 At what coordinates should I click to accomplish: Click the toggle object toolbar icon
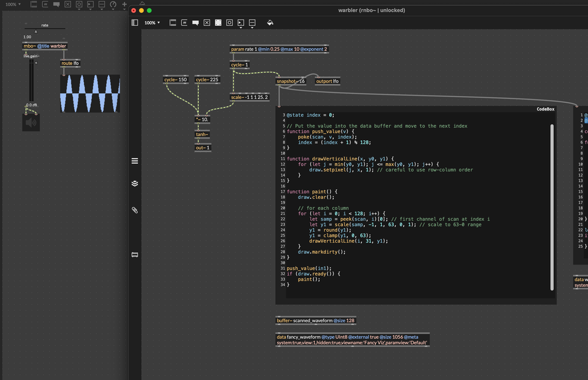207,23
